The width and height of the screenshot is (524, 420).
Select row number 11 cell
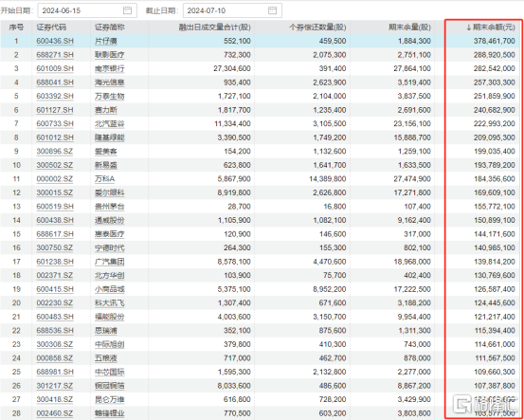pos(16,179)
